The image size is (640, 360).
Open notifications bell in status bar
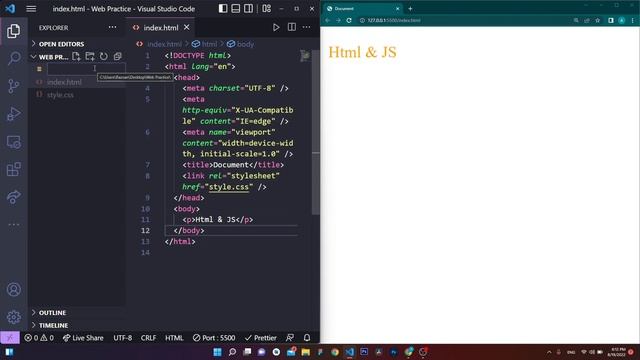pyautogui.click(x=307, y=338)
